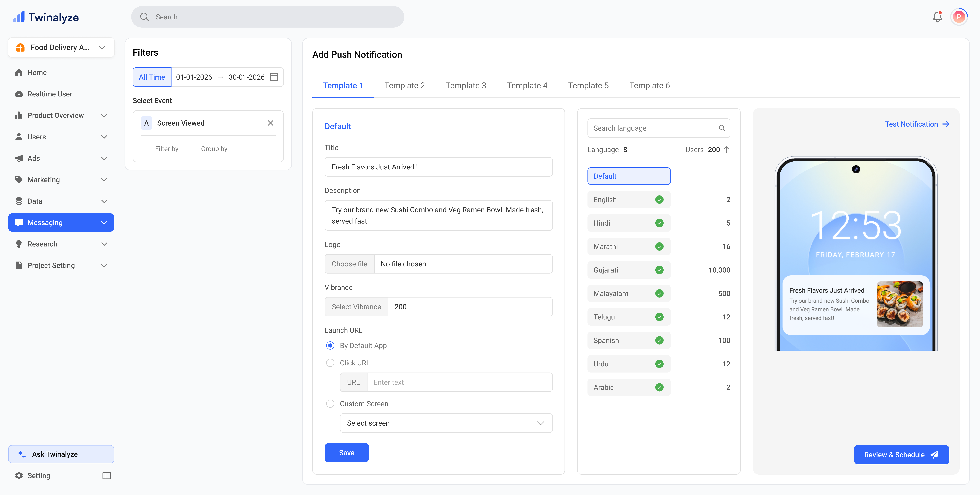Expand the Ads menu chevron
The height and width of the screenshot is (495, 980).
[104, 158]
